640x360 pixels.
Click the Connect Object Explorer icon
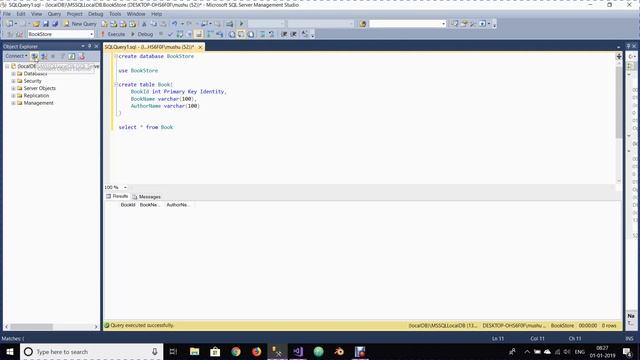tap(35, 56)
